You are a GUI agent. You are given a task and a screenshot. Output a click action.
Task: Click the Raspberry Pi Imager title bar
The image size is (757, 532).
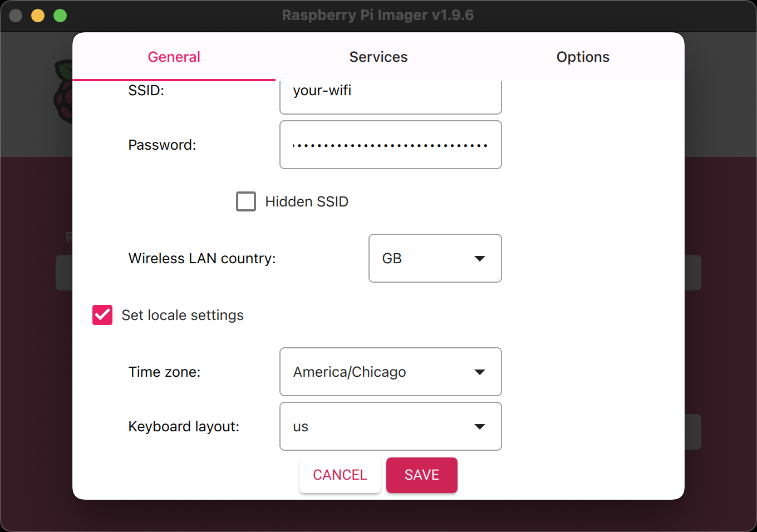(378, 16)
